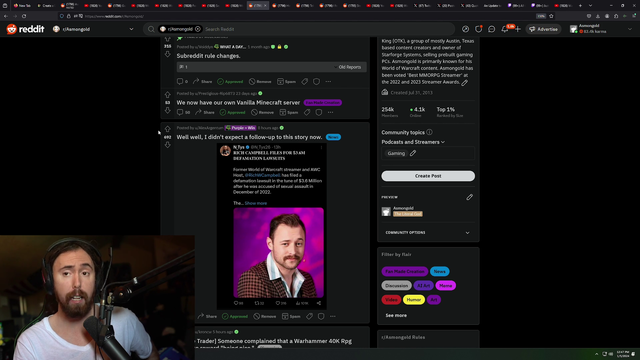The width and height of the screenshot is (640, 360).
Task: Click the plus icon to create a post
Action: 518,29
